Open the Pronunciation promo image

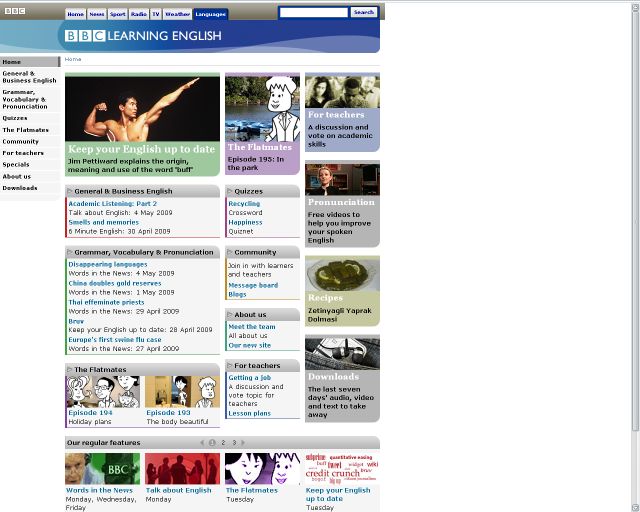tap(342, 179)
